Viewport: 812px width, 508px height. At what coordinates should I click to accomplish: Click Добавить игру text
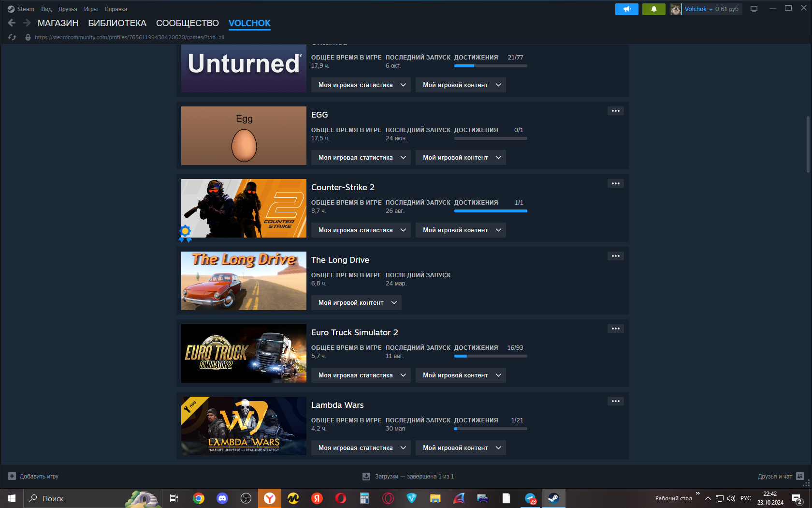tap(39, 477)
